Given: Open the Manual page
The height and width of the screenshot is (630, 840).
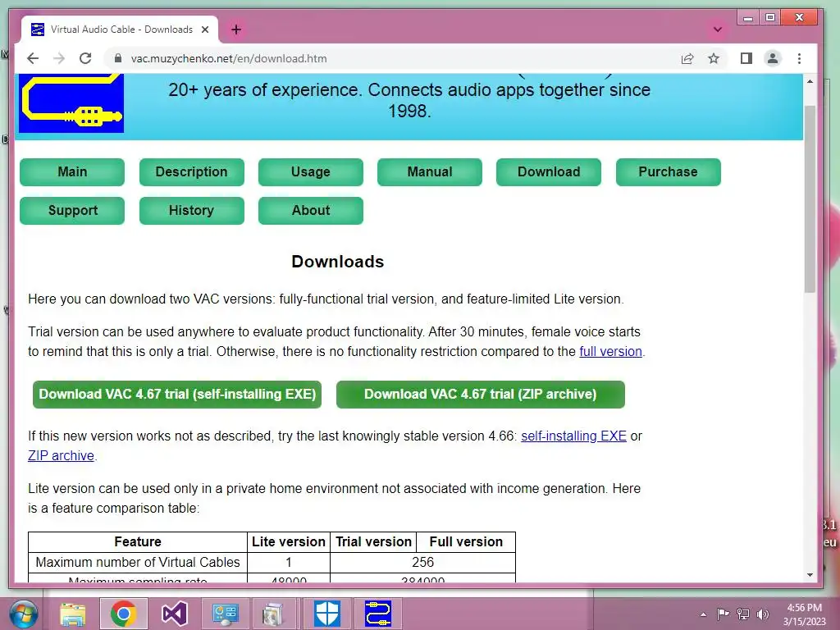Looking at the screenshot, I should pos(430,172).
